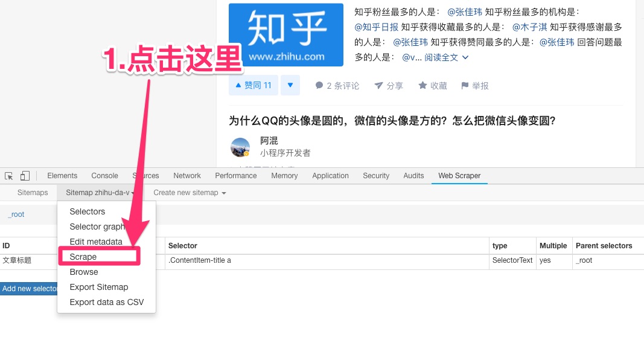Click the 分享 share button
The width and height of the screenshot is (644, 360).
pos(389,86)
